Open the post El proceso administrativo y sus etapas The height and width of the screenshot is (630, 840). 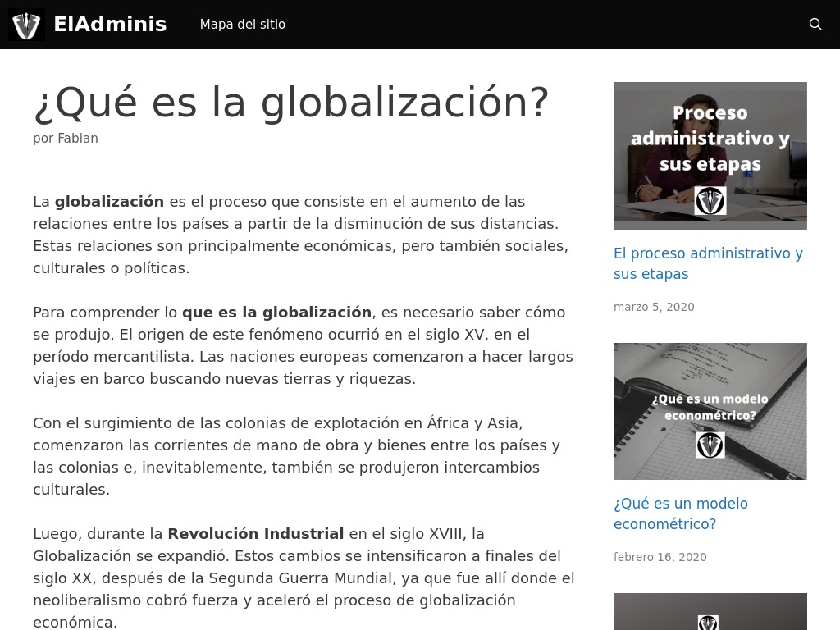(x=708, y=263)
